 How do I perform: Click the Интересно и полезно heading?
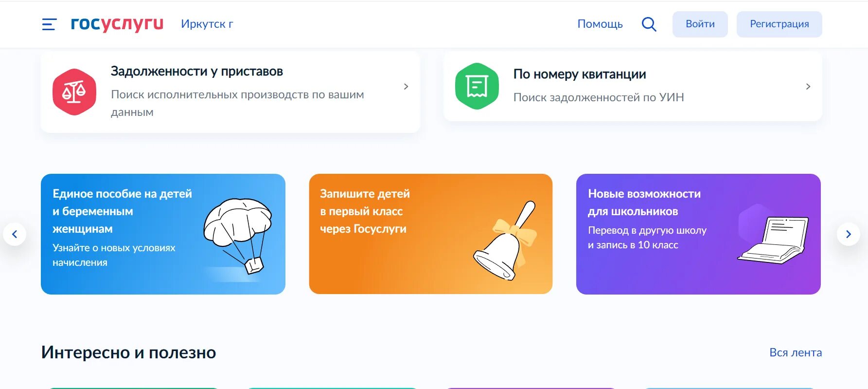[x=128, y=352]
